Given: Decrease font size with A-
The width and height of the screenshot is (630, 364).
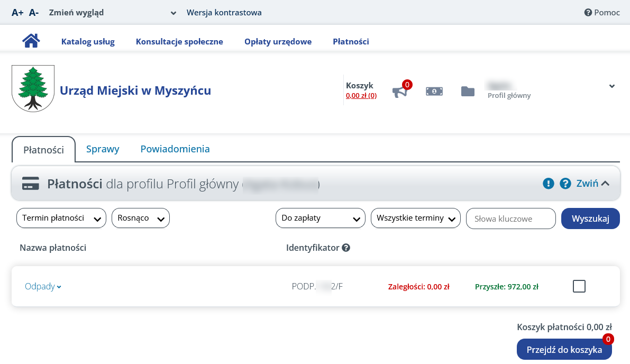Looking at the screenshot, I should pyautogui.click(x=34, y=13).
